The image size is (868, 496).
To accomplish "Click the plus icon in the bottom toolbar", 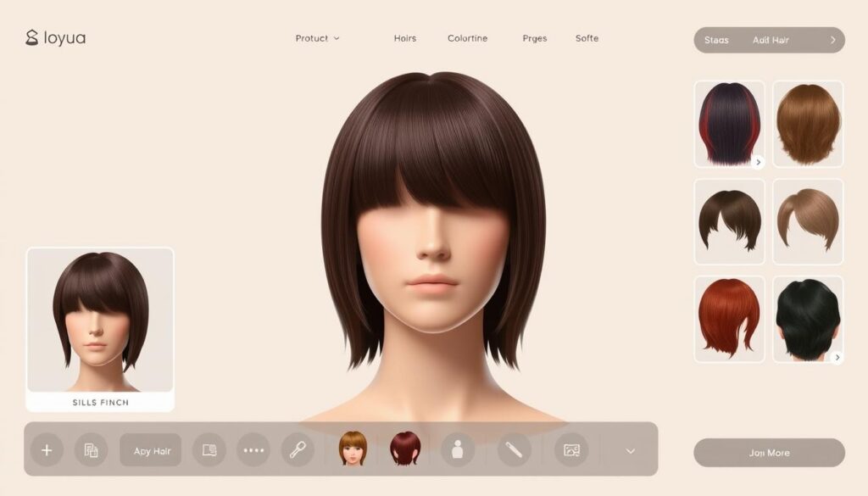I will (47, 450).
